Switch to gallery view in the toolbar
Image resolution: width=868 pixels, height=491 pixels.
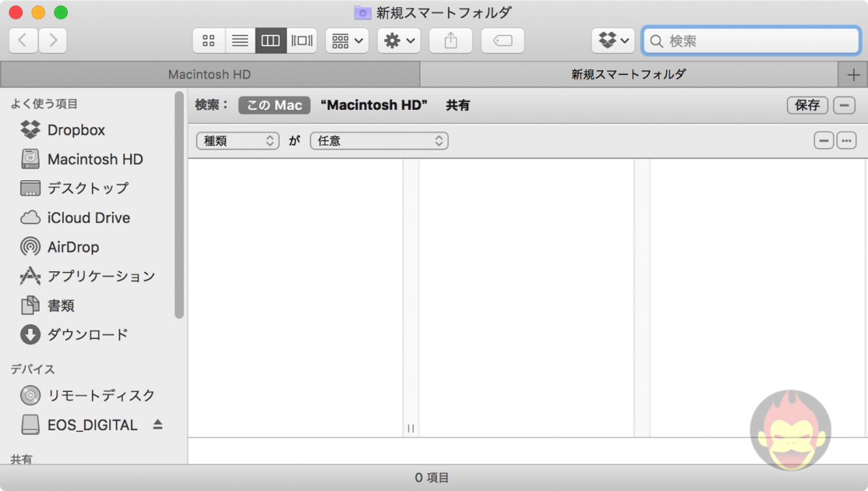click(x=302, y=40)
